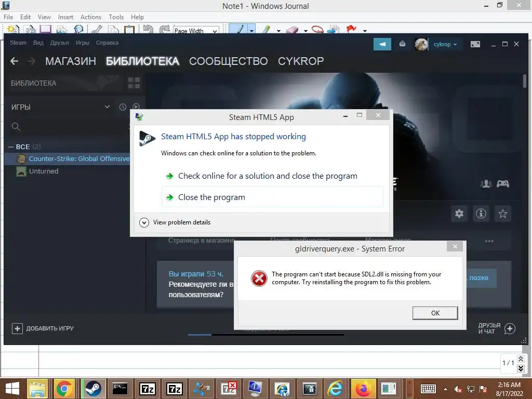Open game settings gear icon
532x399 pixels.
click(459, 214)
